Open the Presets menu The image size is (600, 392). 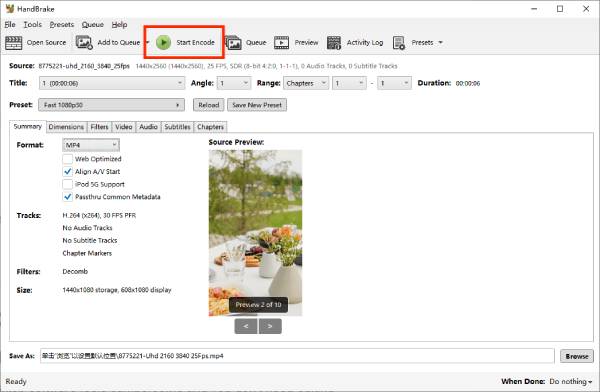pyautogui.click(x=62, y=24)
